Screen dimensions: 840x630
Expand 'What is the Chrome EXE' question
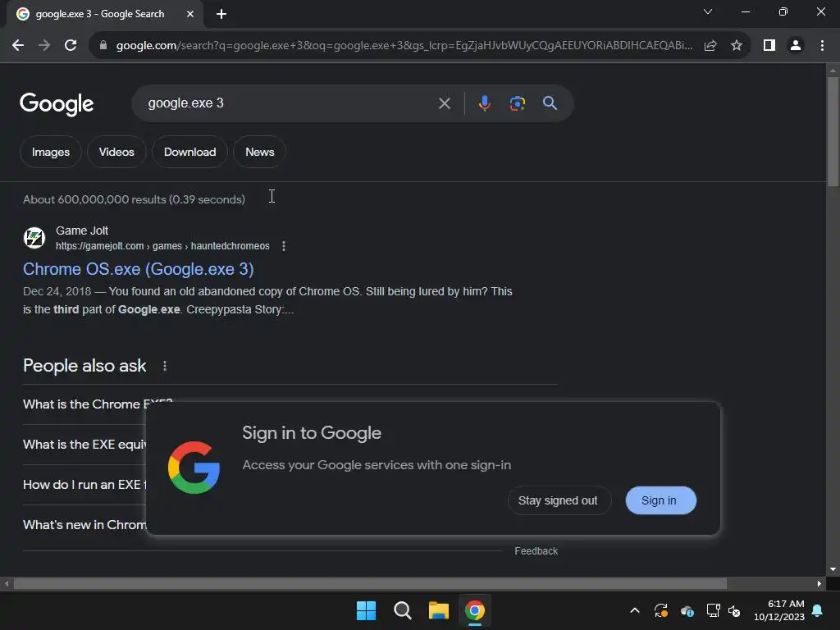(84, 404)
